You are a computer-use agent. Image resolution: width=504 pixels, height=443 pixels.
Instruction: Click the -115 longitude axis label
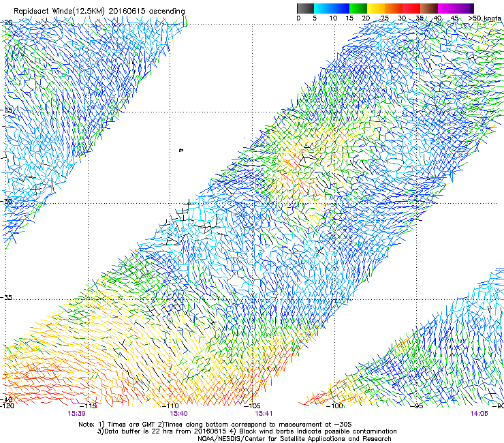click(89, 406)
